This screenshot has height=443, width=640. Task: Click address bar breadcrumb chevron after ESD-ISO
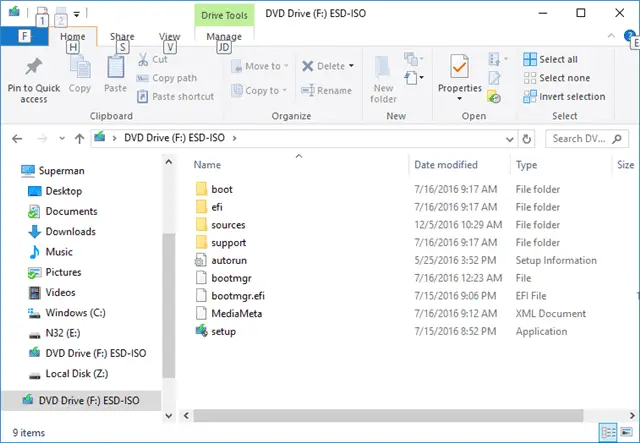(234, 138)
